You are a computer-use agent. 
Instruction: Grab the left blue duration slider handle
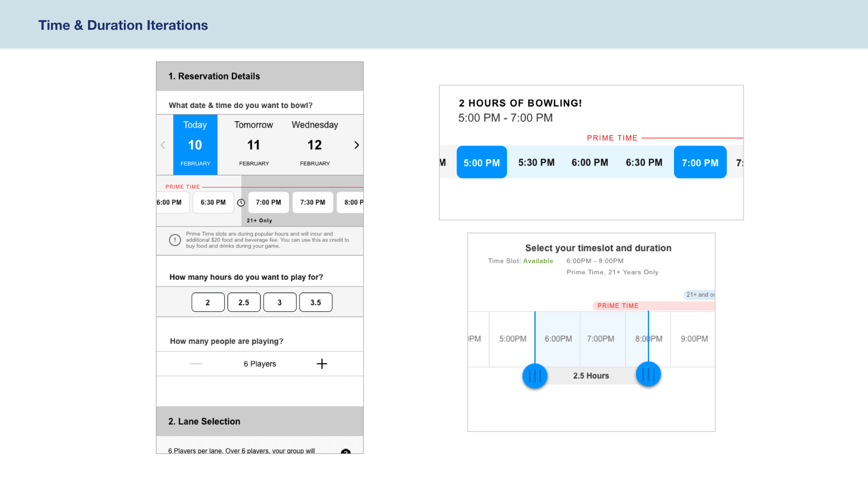[535, 375]
